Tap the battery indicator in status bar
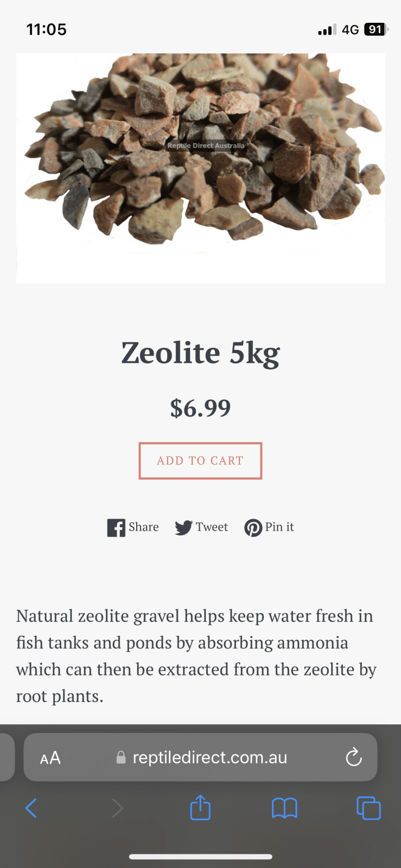 pyautogui.click(x=375, y=30)
